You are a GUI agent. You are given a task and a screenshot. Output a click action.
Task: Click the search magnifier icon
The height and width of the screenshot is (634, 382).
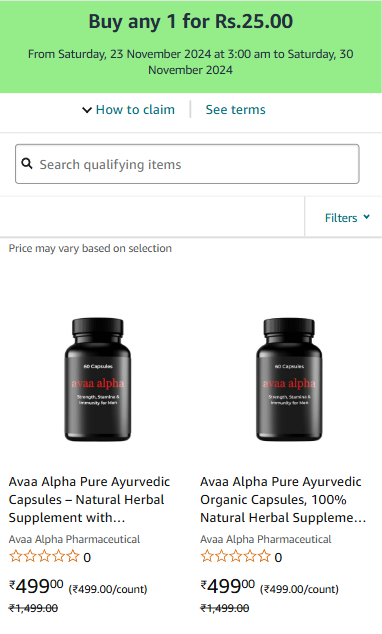coord(27,164)
